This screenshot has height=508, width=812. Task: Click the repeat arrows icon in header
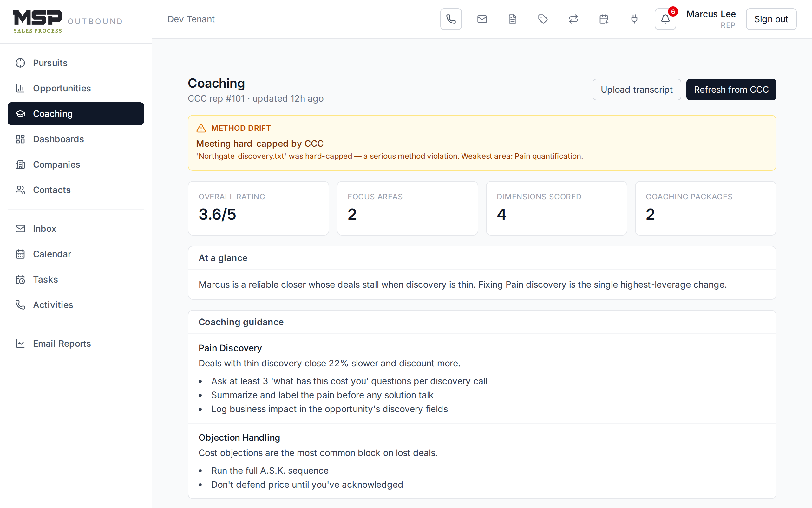pos(573,19)
